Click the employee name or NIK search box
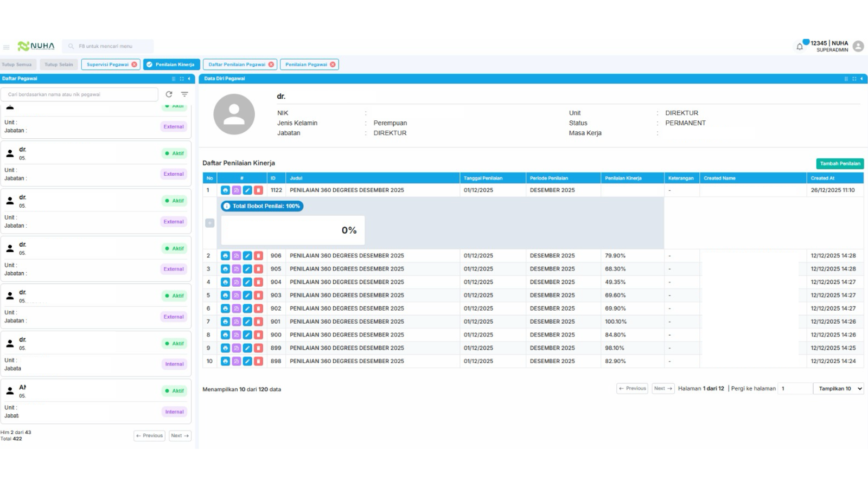Image resolution: width=868 pixels, height=488 pixels. 79,94
